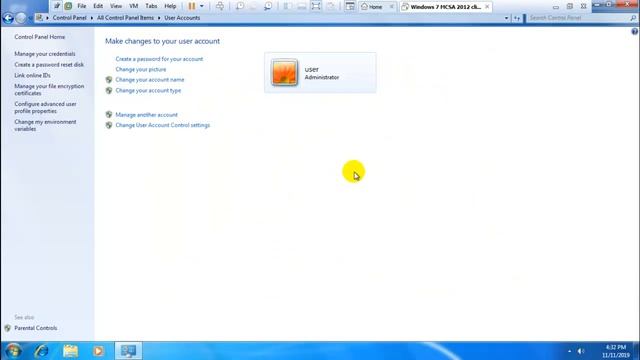Click the enter full screen toolbar icon

(x=316, y=6)
